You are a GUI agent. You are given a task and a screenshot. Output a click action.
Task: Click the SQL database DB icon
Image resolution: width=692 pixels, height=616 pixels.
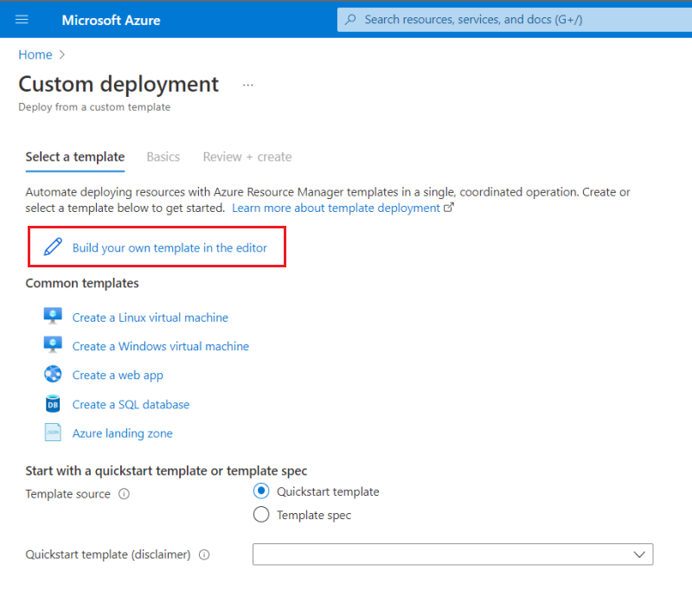(53, 404)
